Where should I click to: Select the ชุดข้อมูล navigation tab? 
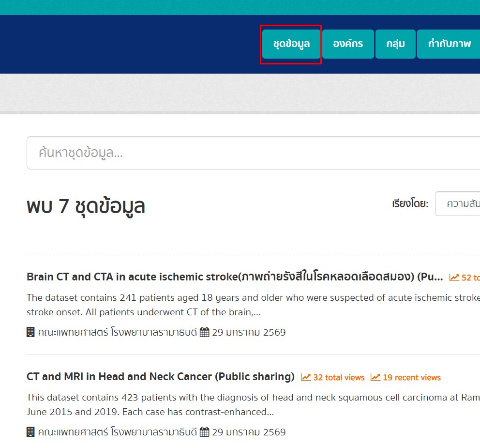tap(291, 44)
